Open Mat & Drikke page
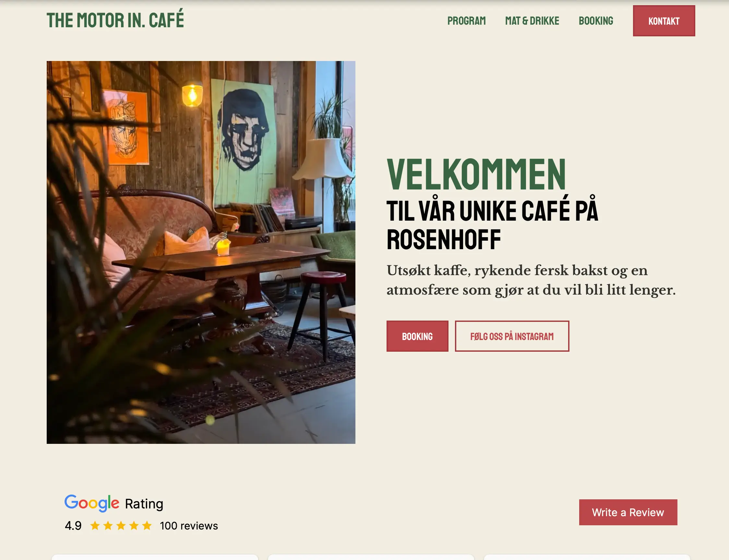Image resolution: width=729 pixels, height=560 pixels. coord(532,21)
